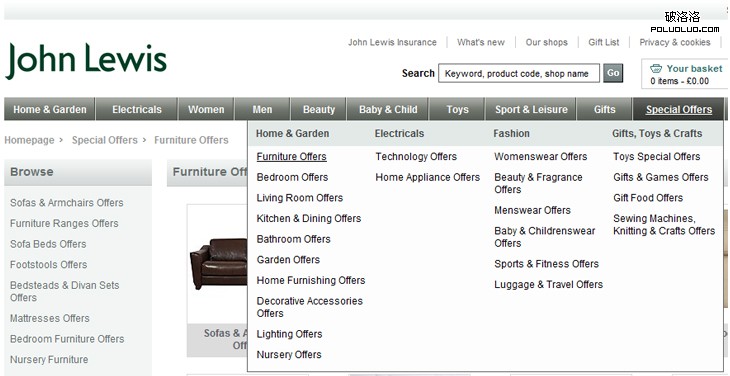Image resolution: width=730 pixels, height=376 pixels.
Task: Open the Gift List top link
Action: [603, 42]
